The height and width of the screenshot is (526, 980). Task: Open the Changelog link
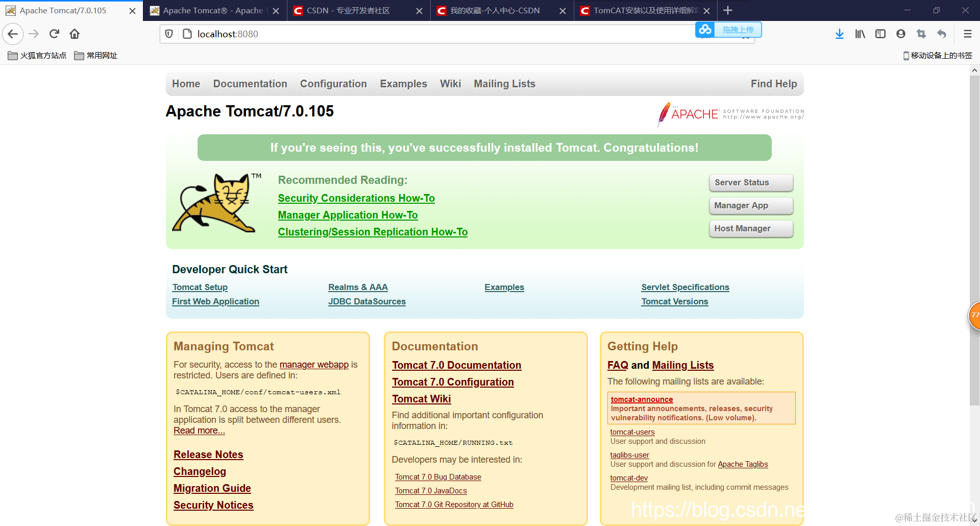200,471
